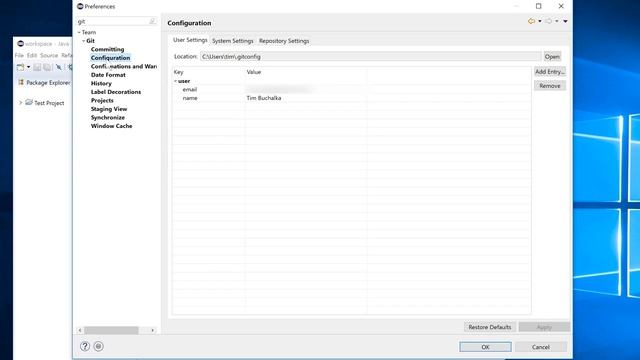Click the Add Entry... button
The image size is (640, 360).
coord(550,72)
